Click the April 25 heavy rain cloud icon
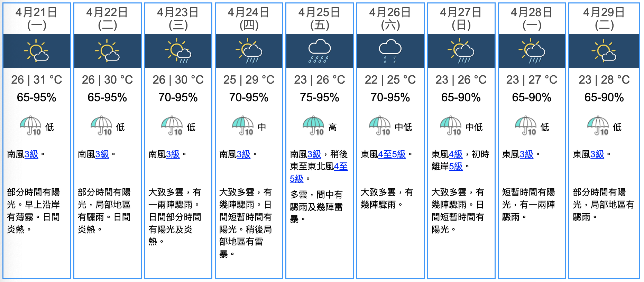The height and width of the screenshot is (282, 644). coord(319,51)
